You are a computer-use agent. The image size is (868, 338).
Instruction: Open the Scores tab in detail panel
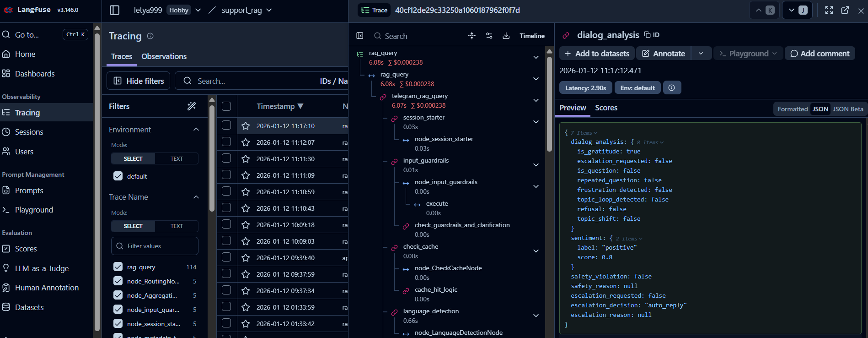coord(606,108)
